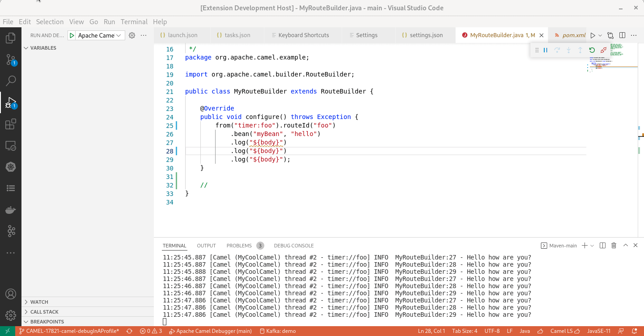Disconnect the Apache Camel debugger
The width and height of the screenshot is (644, 336).
point(603,50)
